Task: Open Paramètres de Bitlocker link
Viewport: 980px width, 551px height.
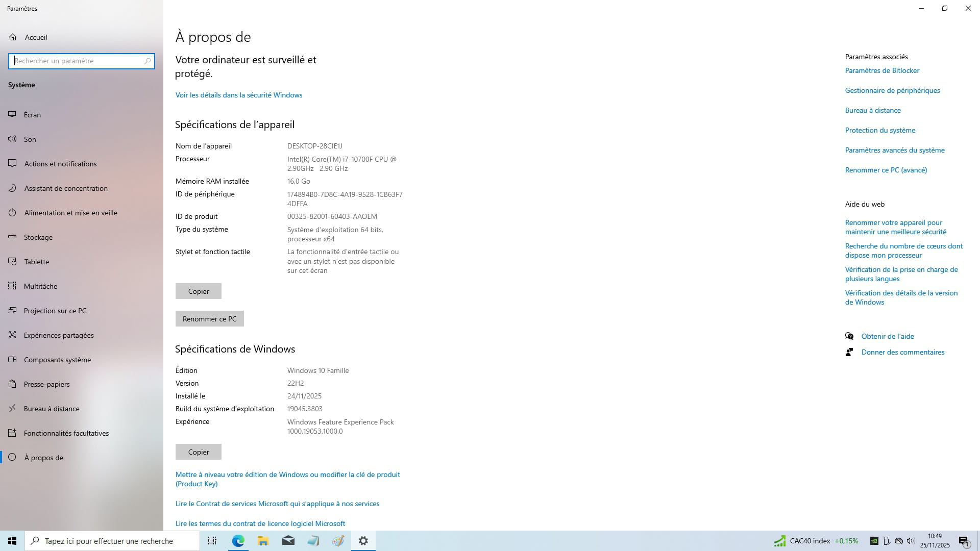Action: (882, 70)
